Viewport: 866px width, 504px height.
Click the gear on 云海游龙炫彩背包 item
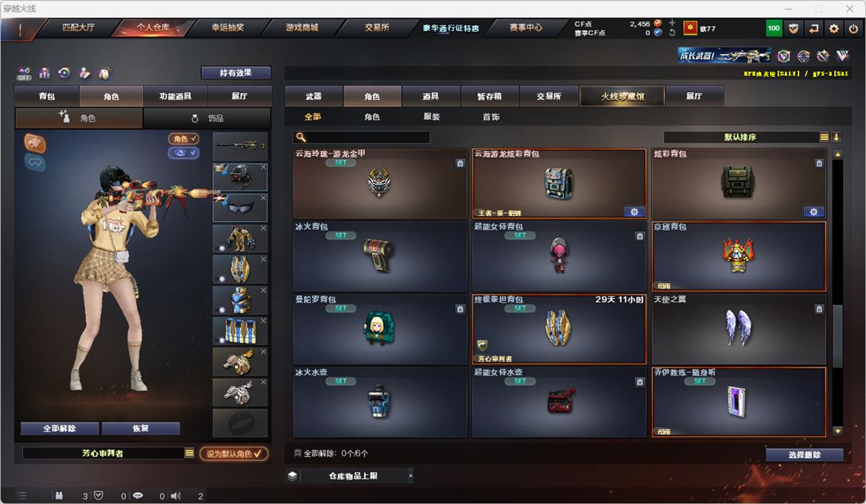click(634, 212)
